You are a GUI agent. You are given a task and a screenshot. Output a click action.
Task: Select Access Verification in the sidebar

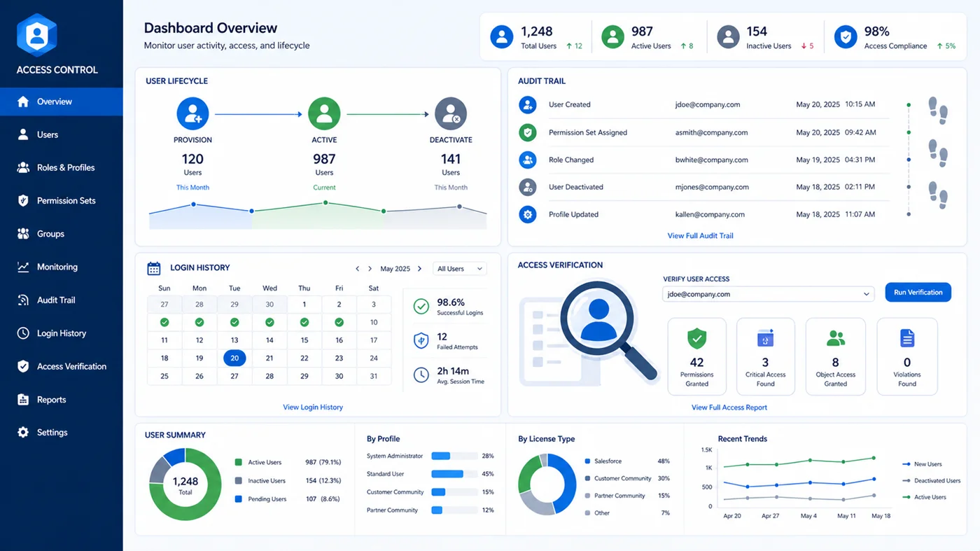coord(71,366)
